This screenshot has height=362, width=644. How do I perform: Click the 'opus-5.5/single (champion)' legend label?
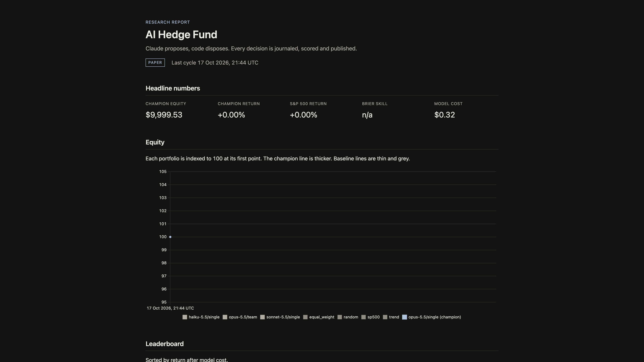435,317
